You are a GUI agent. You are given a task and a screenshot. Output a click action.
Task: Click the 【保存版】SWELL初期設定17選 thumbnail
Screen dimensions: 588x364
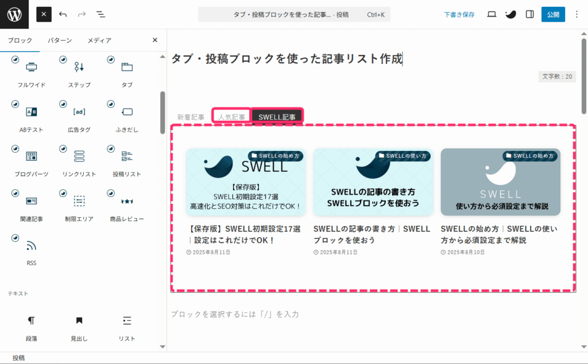click(x=246, y=182)
